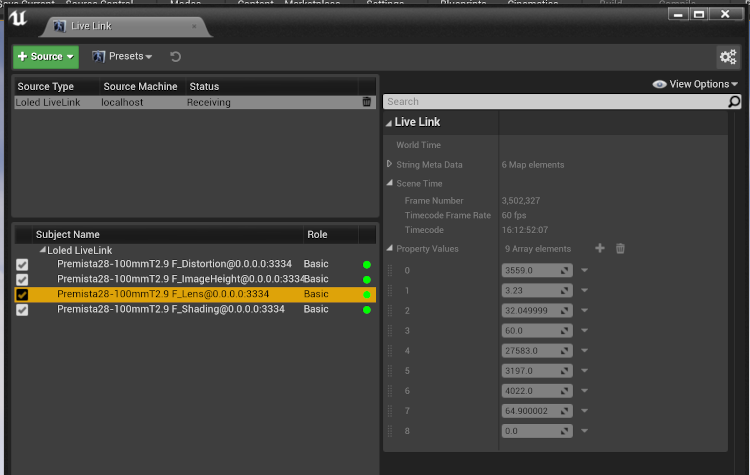Delete the Loled LiveLink source with trash icon

[x=366, y=102]
